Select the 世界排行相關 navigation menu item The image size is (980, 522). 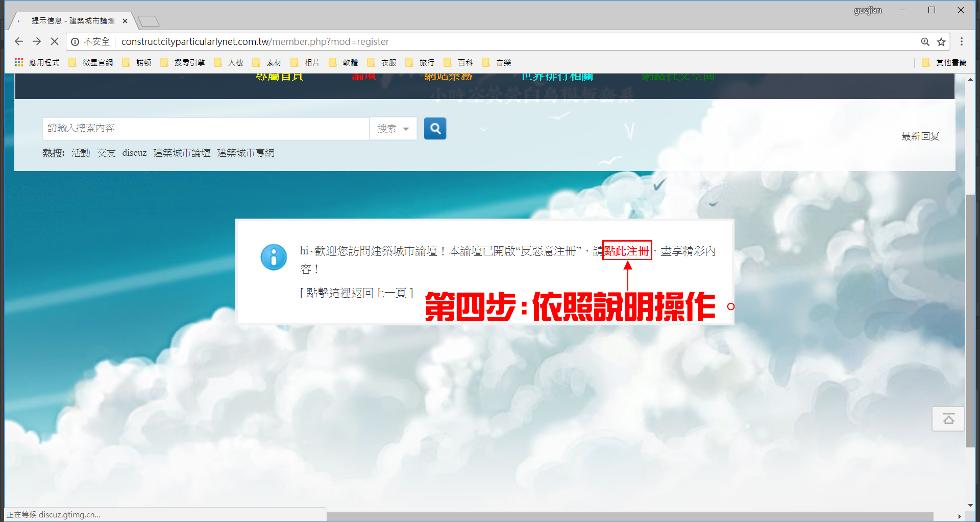557,77
